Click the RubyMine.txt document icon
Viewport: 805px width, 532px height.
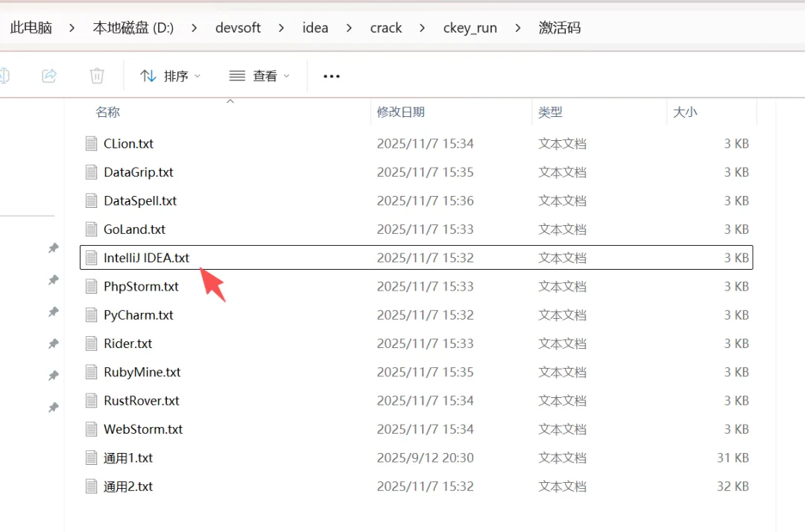click(92, 372)
